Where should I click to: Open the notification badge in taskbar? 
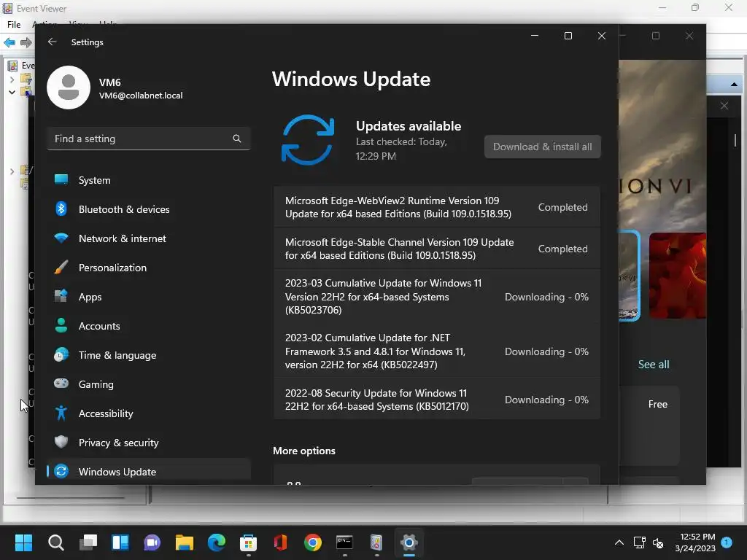coord(727,542)
